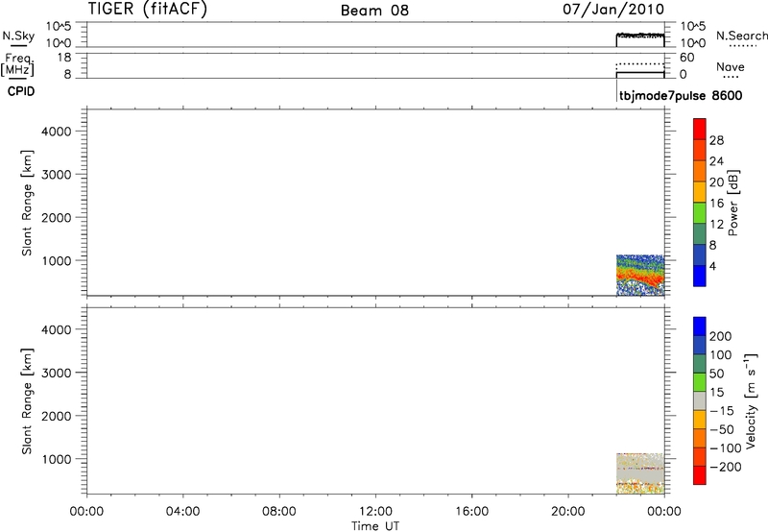This screenshot has width=768, height=532.
Task: Click the Power colorbar segment between 20 and 24
Action: pos(700,171)
